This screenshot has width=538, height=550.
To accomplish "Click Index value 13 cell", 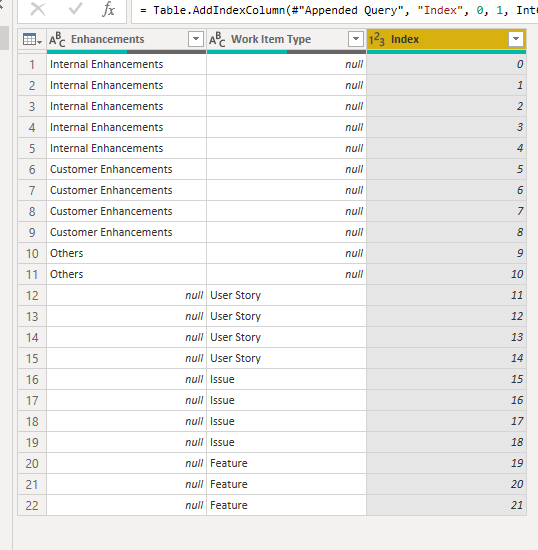I will click(x=446, y=337).
